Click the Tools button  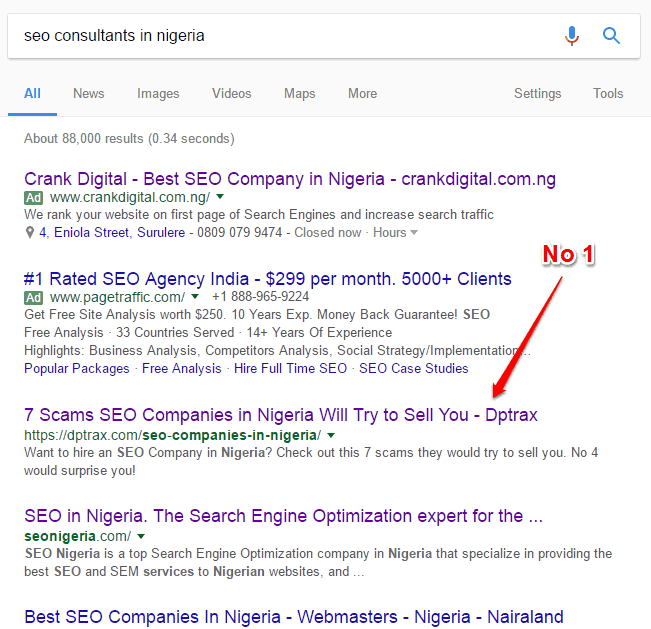(608, 94)
